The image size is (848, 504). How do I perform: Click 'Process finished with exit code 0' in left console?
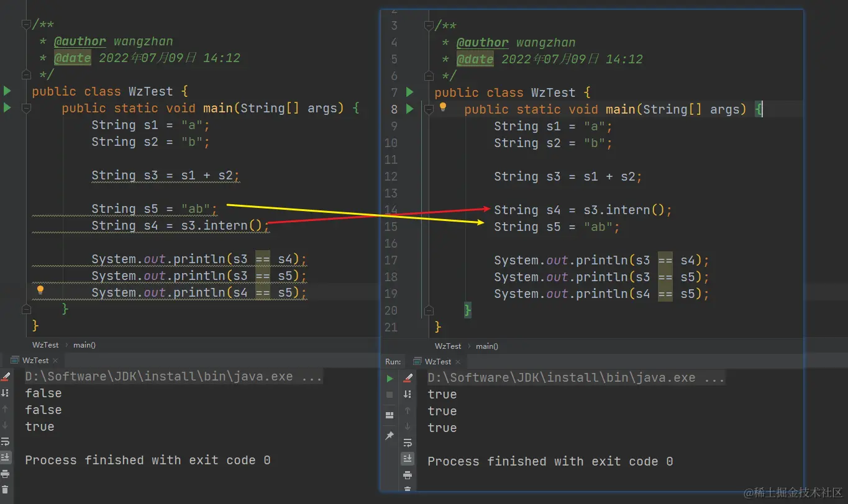pos(147,460)
